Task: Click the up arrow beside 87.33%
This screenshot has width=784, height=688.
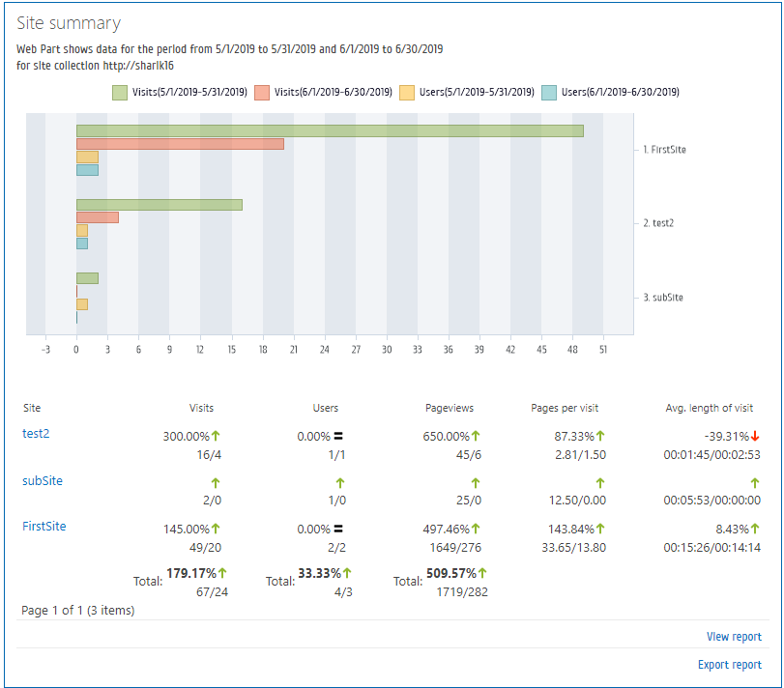Action: coord(600,436)
